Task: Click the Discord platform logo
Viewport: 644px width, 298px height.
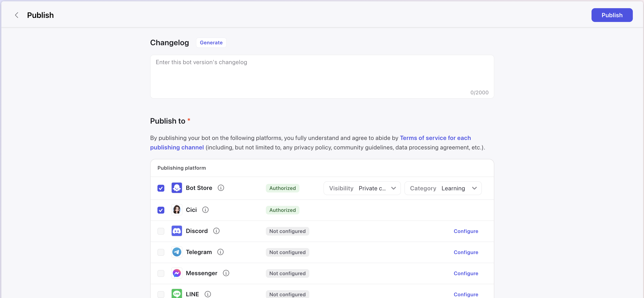Action: click(x=177, y=231)
